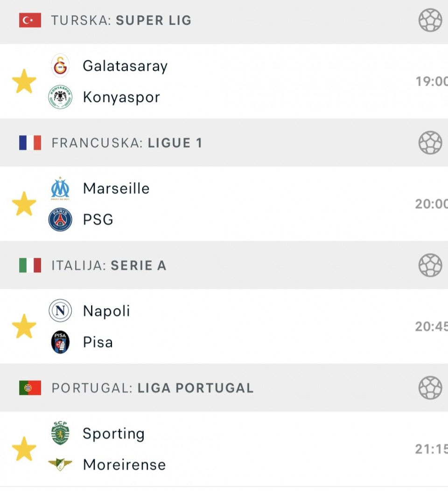This screenshot has width=448, height=491.
Task: Tap the soccer ball icon for Super Lig
Action: click(x=430, y=21)
